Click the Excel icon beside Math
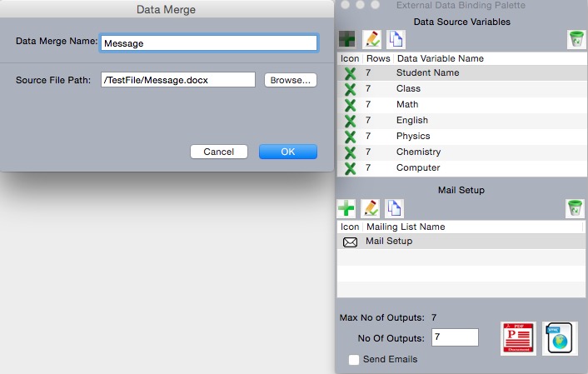This screenshot has height=374, width=588. point(350,105)
